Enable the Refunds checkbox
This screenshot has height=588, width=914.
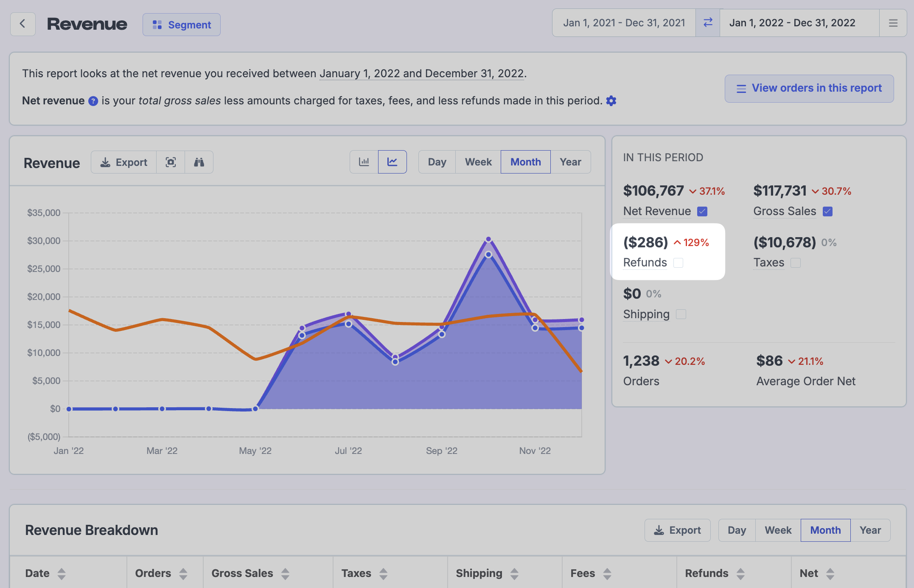678,263
